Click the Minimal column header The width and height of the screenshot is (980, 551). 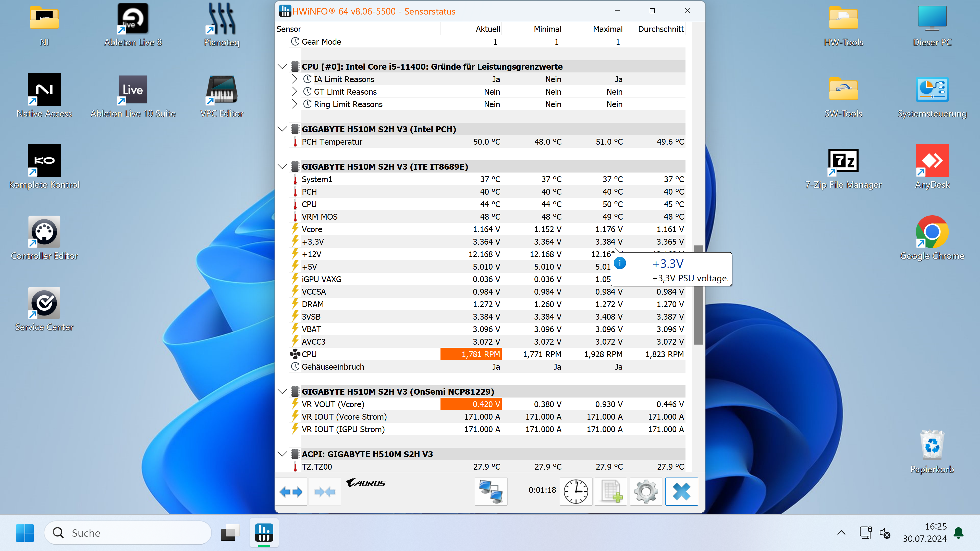click(532, 29)
